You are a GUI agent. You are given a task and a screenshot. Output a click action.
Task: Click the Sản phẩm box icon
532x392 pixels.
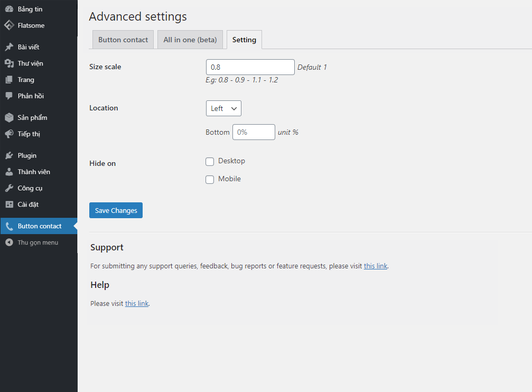[9, 118]
